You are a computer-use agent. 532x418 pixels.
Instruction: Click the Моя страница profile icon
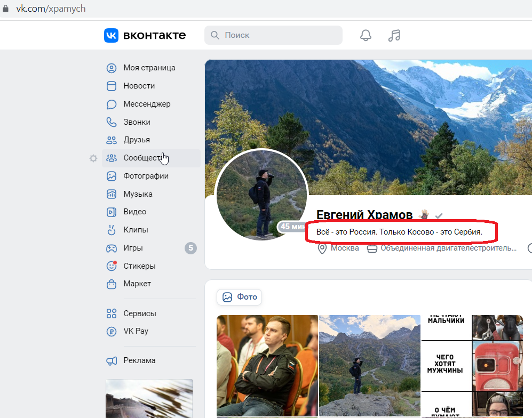pyautogui.click(x=112, y=68)
